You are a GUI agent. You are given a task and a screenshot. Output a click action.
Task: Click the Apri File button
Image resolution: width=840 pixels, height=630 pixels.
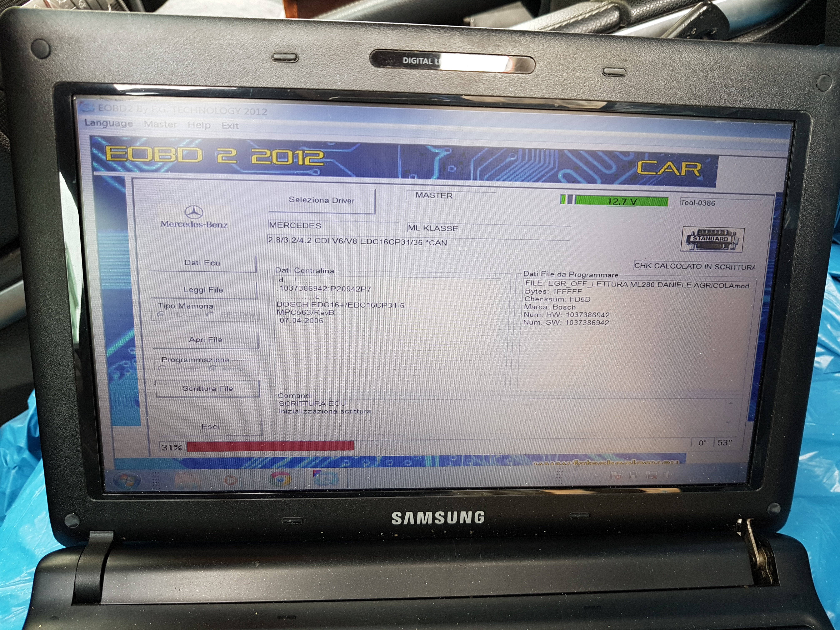point(206,340)
